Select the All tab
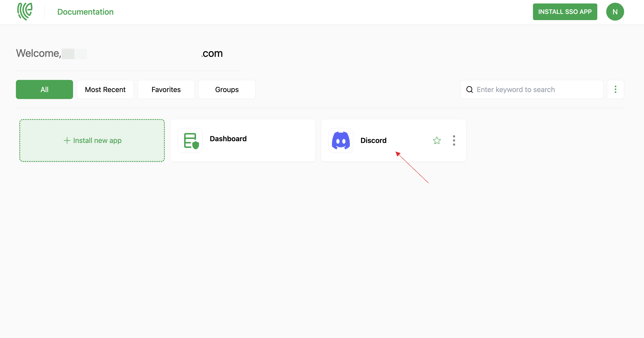The image size is (644, 338). point(45,89)
